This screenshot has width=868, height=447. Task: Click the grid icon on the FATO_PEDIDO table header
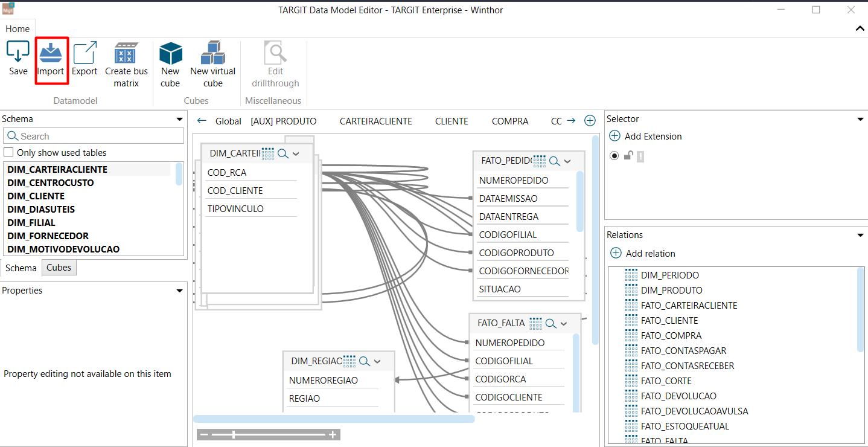coord(540,161)
